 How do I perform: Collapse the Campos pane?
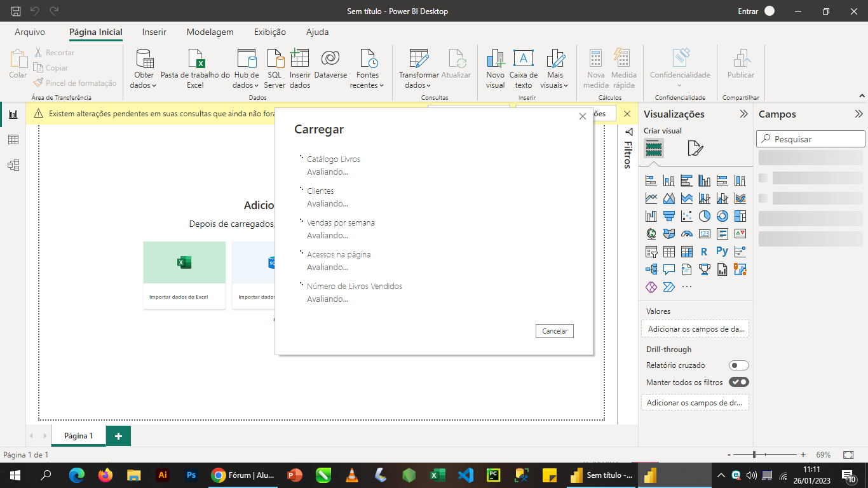pyautogui.click(x=858, y=114)
